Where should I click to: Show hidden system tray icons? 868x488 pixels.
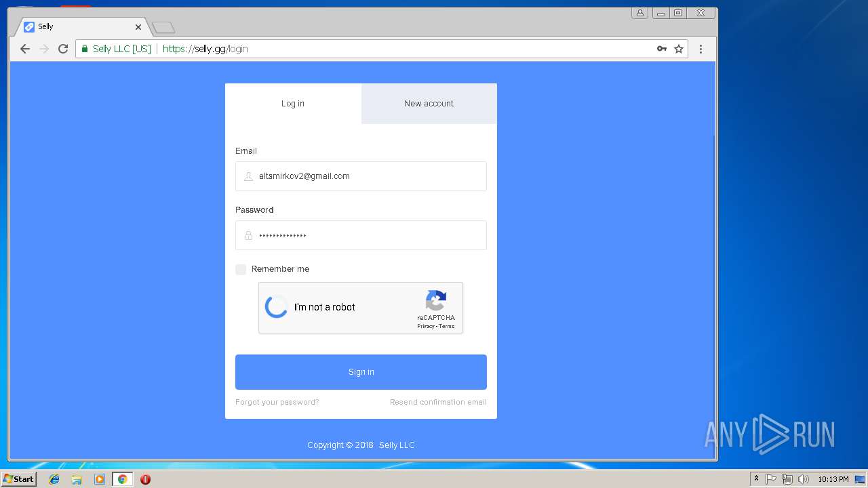click(x=756, y=479)
